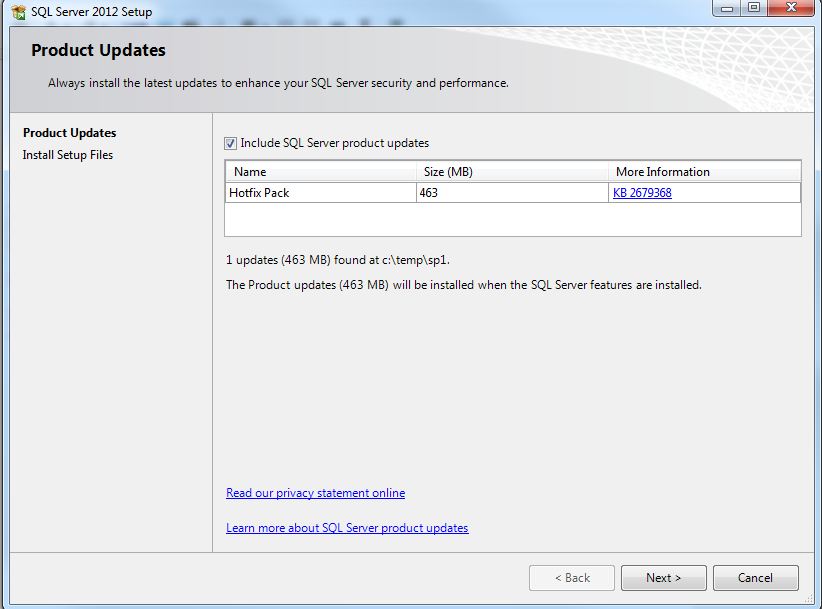Screen dimensions: 822x609
Task: Click the Cancel button
Action: 755,578
